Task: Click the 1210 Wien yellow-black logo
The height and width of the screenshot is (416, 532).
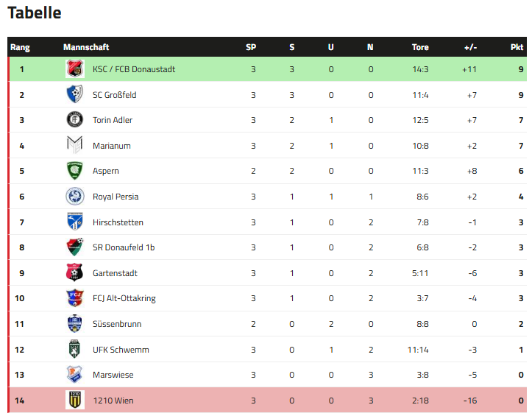Action: pyautogui.click(x=75, y=401)
